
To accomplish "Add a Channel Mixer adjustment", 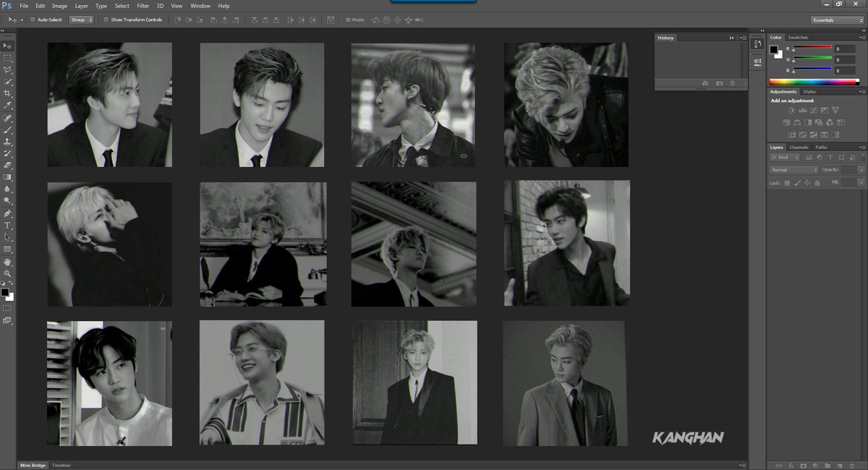I will 829,122.
